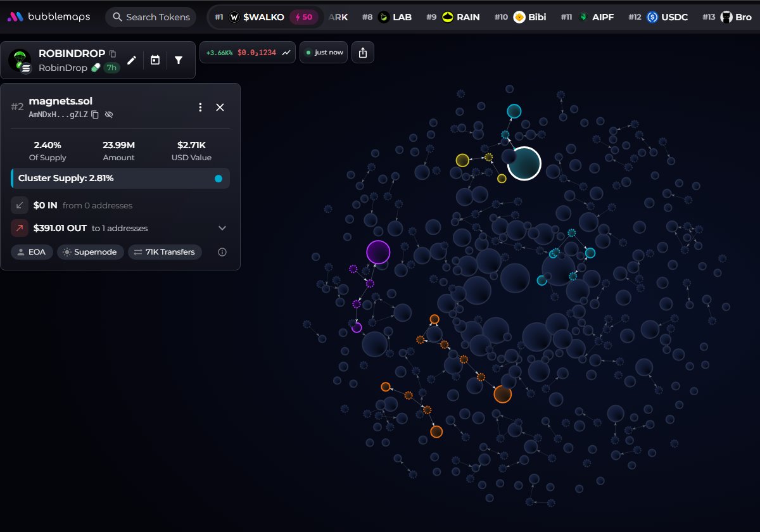The width and height of the screenshot is (760, 532).
Task: Open trending token #10 Bibi
Action: 519,17
